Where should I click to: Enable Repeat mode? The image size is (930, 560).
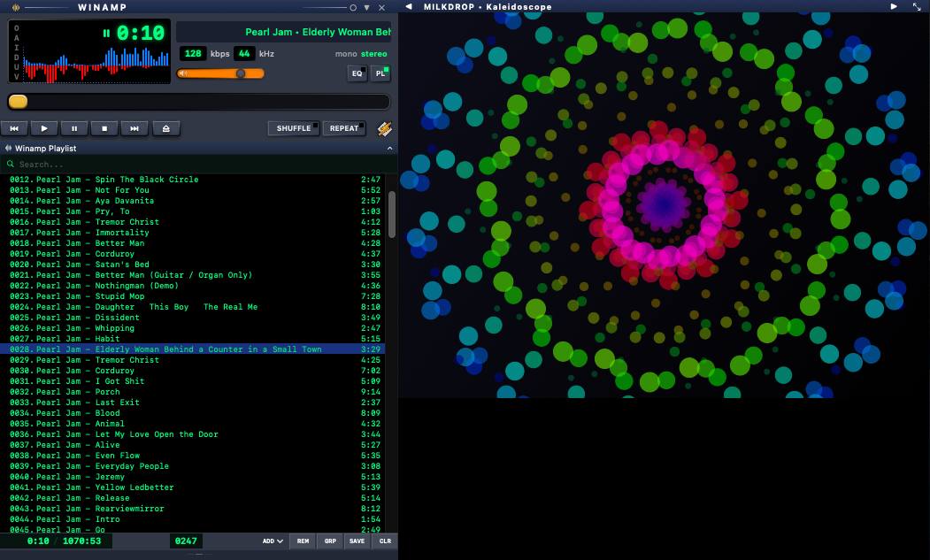(344, 128)
